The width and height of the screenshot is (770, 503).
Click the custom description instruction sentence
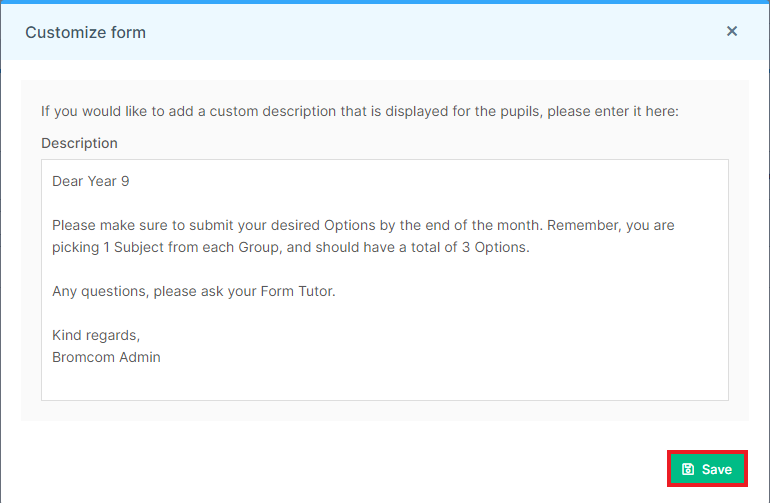359,112
